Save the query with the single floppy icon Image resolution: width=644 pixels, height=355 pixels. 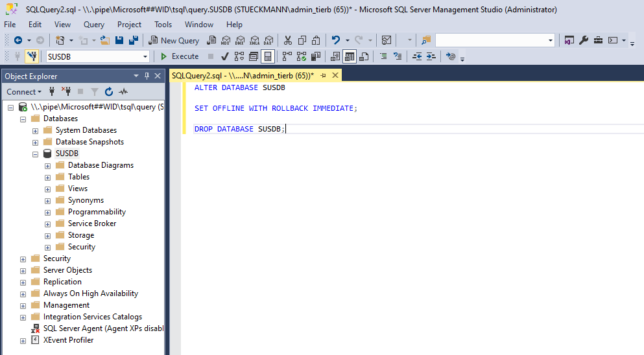pyautogui.click(x=119, y=40)
